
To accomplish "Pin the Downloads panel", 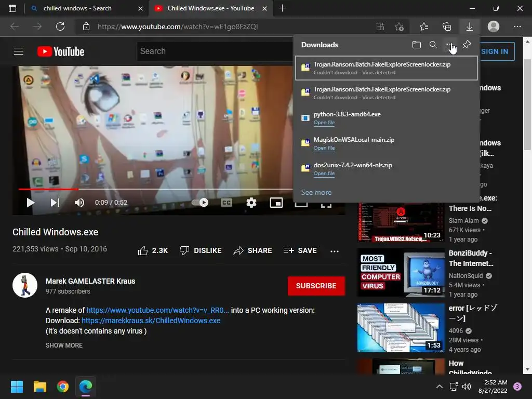I will point(467,45).
